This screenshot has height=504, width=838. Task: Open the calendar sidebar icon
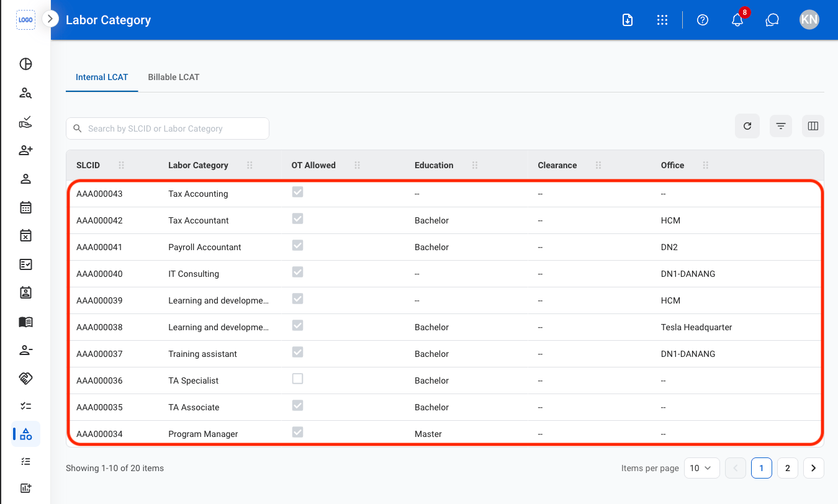25,207
